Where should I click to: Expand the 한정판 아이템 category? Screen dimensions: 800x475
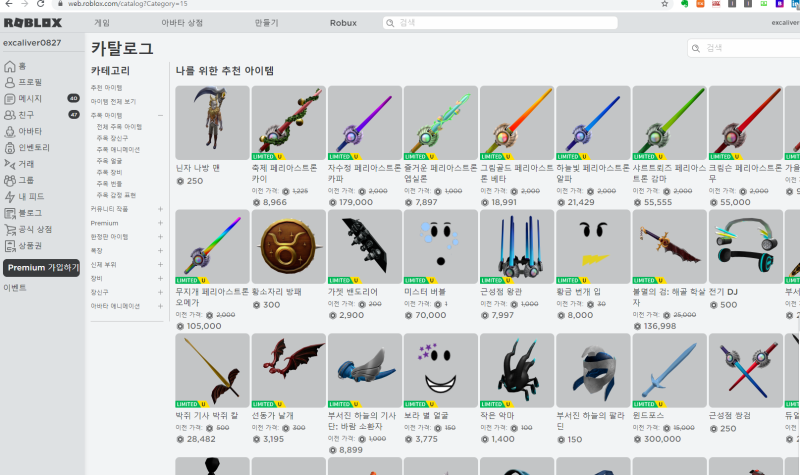click(x=160, y=237)
